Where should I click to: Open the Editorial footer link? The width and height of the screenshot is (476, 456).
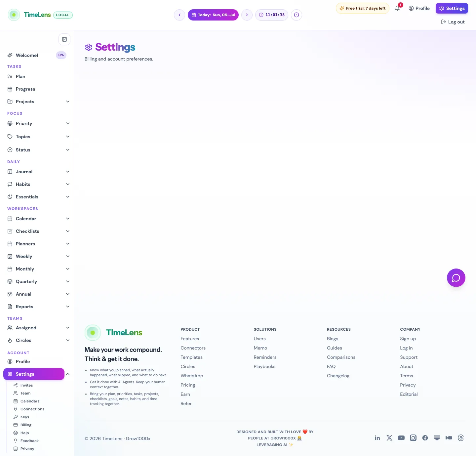(409, 394)
